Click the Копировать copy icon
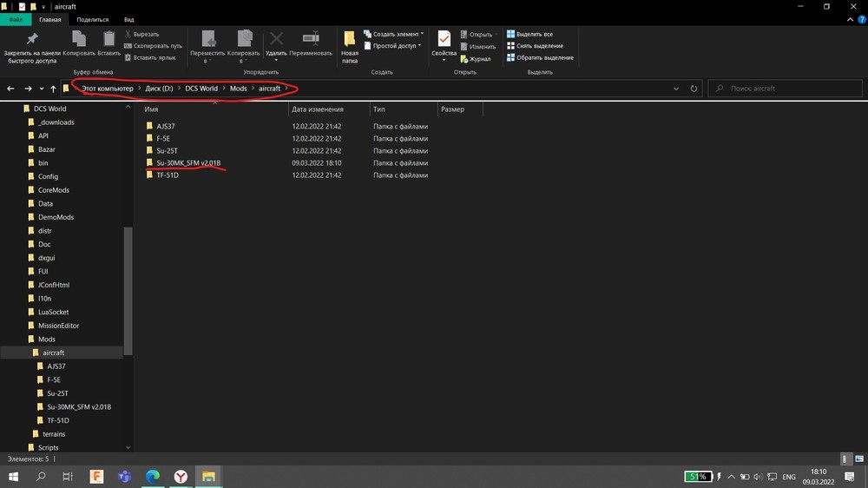868x488 pixels. click(x=79, y=39)
